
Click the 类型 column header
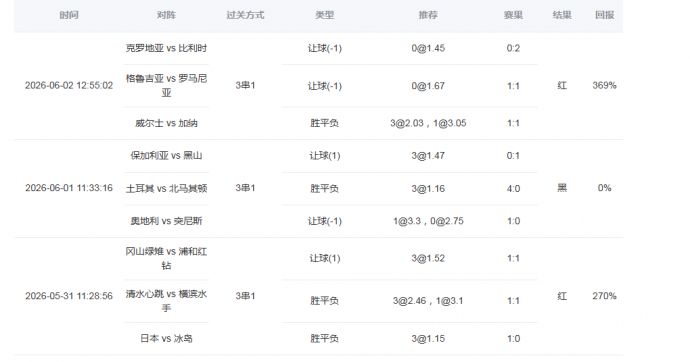(324, 15)
